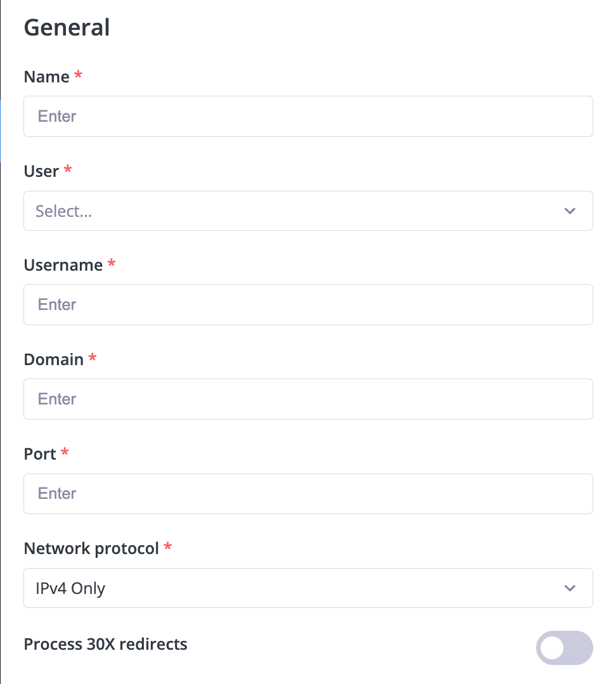Viewport: 616px width, 684px height.
Task: Click the Name field label
Action: click(47, 77)
